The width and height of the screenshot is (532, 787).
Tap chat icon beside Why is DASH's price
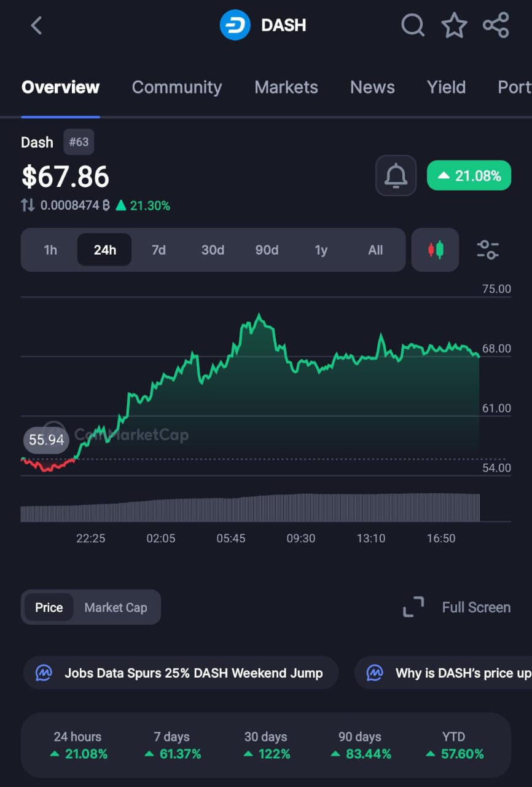pyautogui.click(x=375, y=673)
